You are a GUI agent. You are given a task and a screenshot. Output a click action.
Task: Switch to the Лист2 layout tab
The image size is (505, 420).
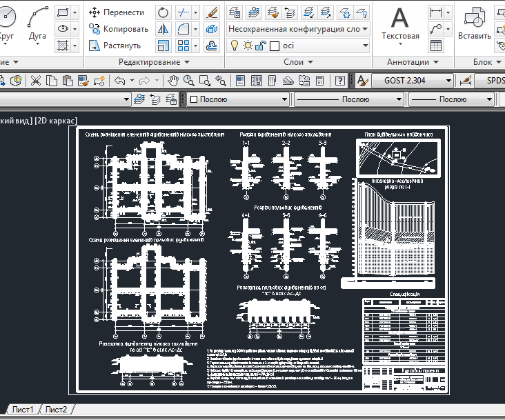coord(56,410)
